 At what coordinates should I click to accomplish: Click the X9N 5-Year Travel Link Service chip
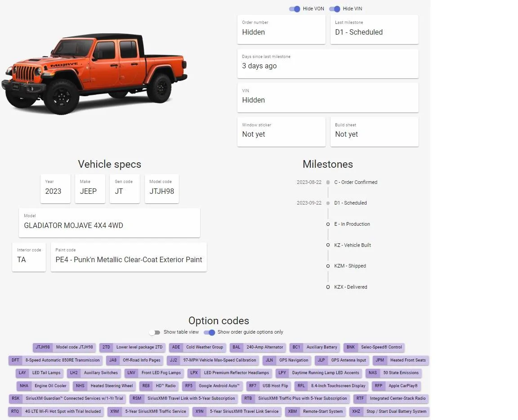(237, 411)
